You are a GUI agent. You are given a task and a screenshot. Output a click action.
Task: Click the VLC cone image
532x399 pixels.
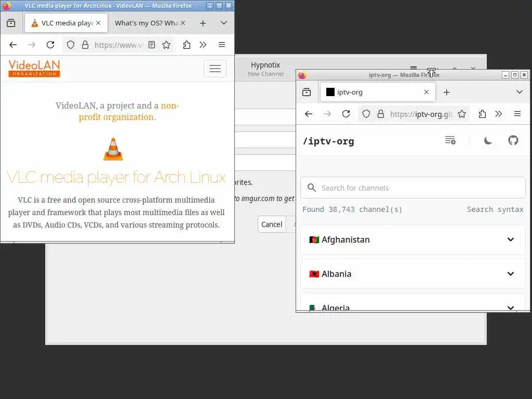coord(113,149)
